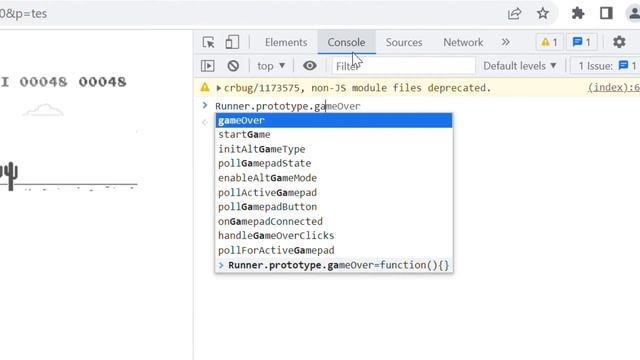Choose initAltGameType suggestion

point(334,149)
